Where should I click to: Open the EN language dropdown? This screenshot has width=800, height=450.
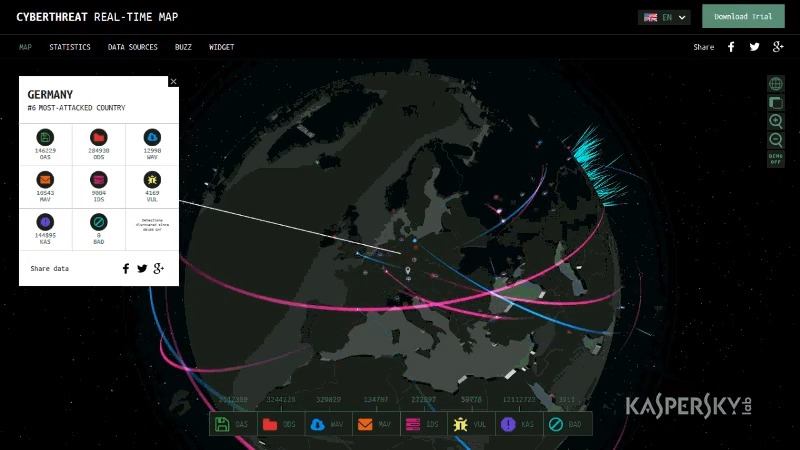[x=664, y=17]
